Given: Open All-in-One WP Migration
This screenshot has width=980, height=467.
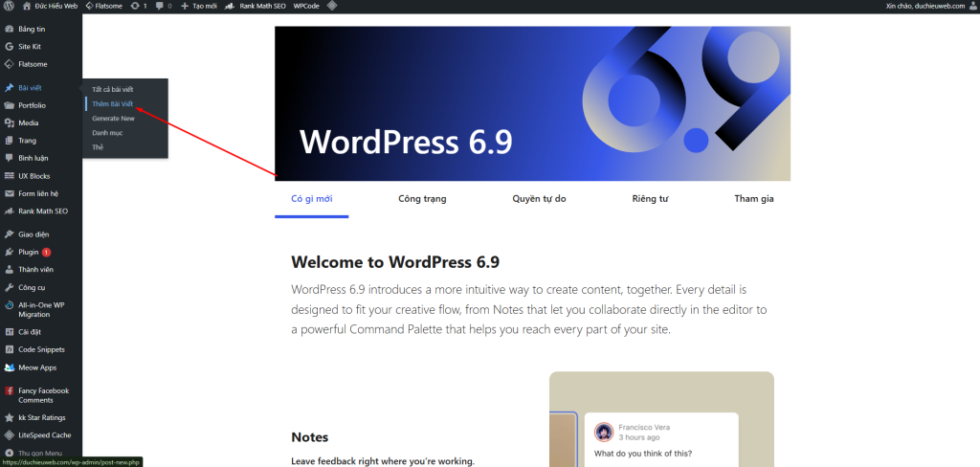Looking at the screenshot, I should point(40,309).
